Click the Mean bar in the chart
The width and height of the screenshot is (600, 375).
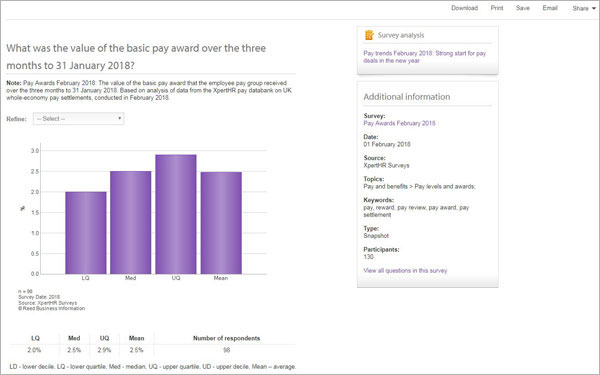[221, 223]
